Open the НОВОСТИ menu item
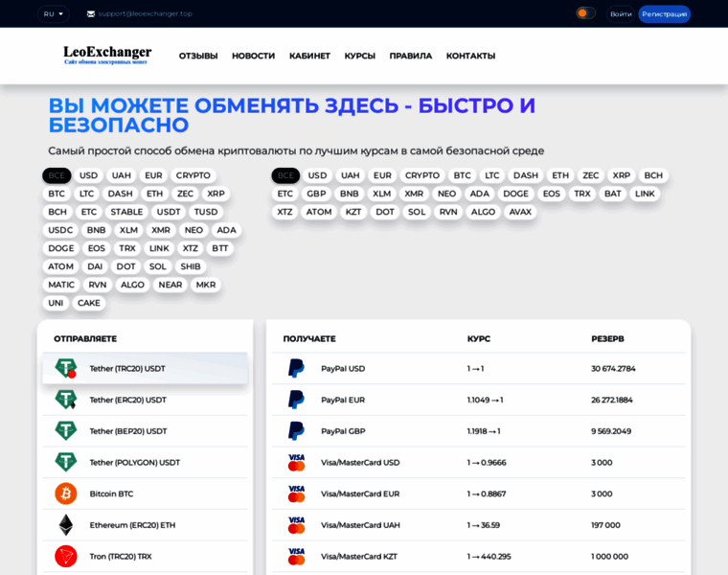Image resolution: width=728 pixels, height=575 pixels. (x=253, y=56)
